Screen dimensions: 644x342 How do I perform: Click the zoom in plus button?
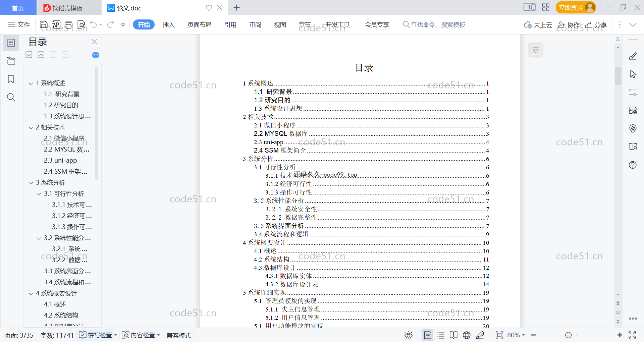[620, 335]
